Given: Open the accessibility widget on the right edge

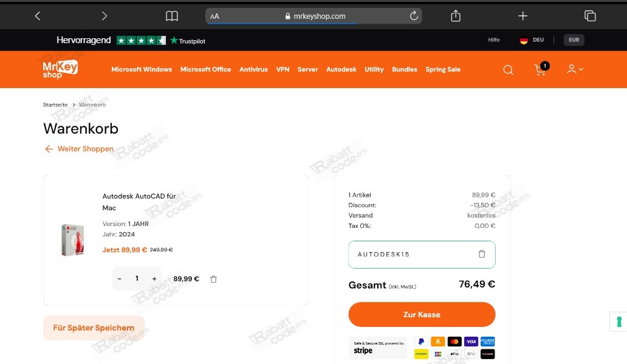Looking at the screenshot, I should [x=619, y=321].
